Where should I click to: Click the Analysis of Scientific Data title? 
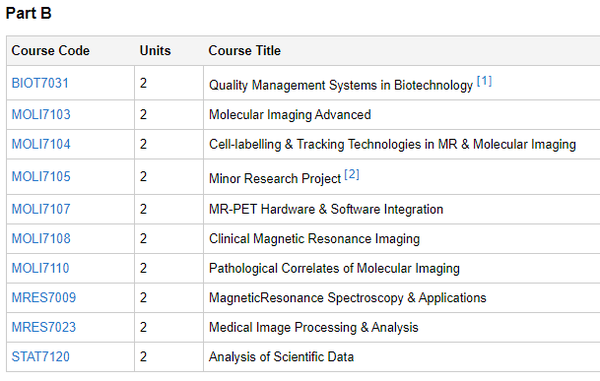point(281,357)
